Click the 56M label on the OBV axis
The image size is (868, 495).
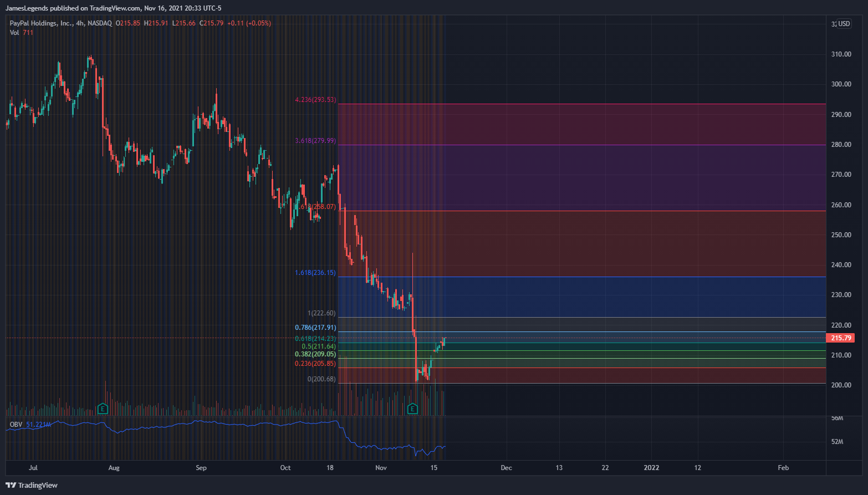pos(838,418)
